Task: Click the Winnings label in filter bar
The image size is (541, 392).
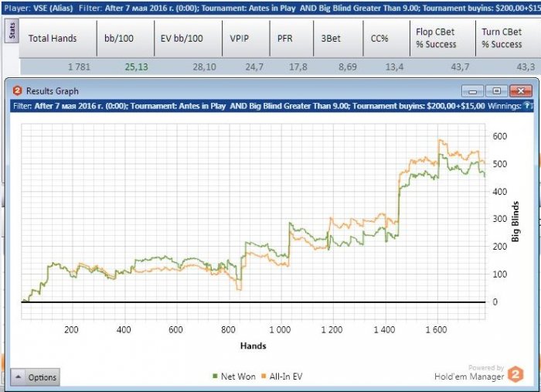Action: [x=504, y=106]
